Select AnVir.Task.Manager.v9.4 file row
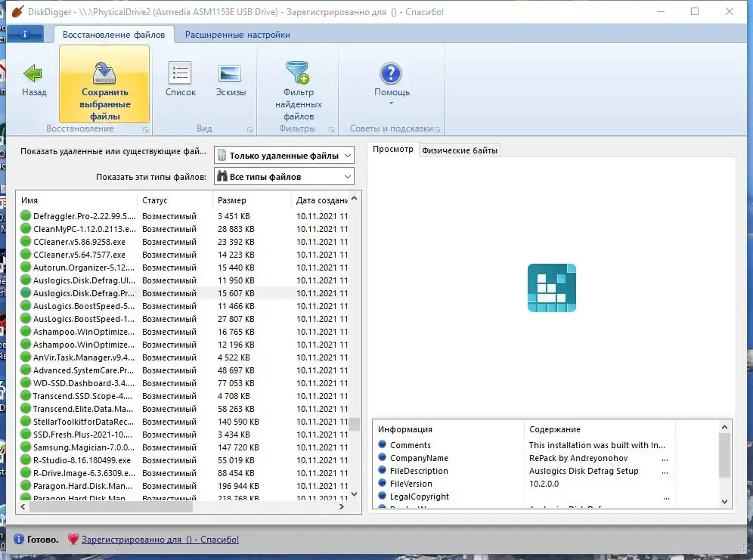This screenshot has height=560, width=753. 184,357
